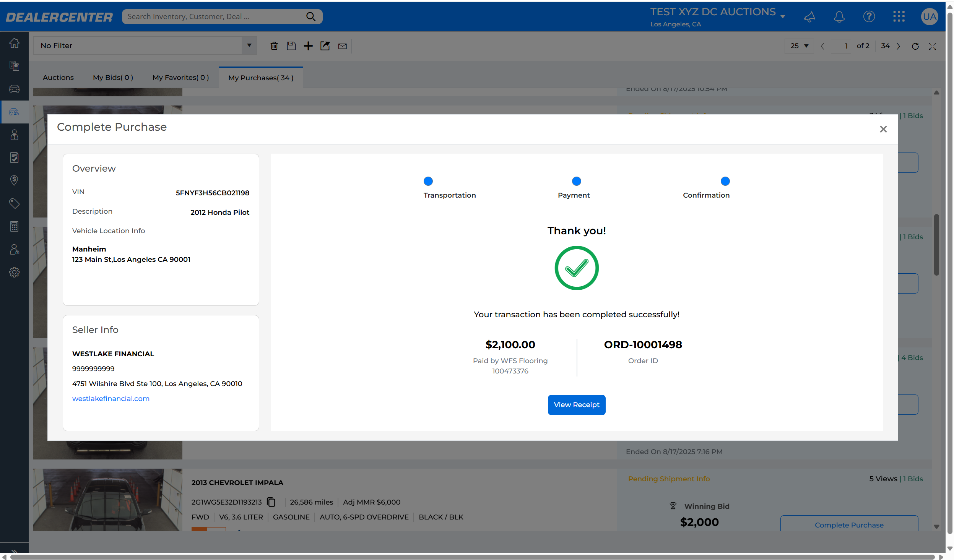Screen dimensions: 954x560
Task: Open the price tag sidebar icon
Action: point(14,203)
